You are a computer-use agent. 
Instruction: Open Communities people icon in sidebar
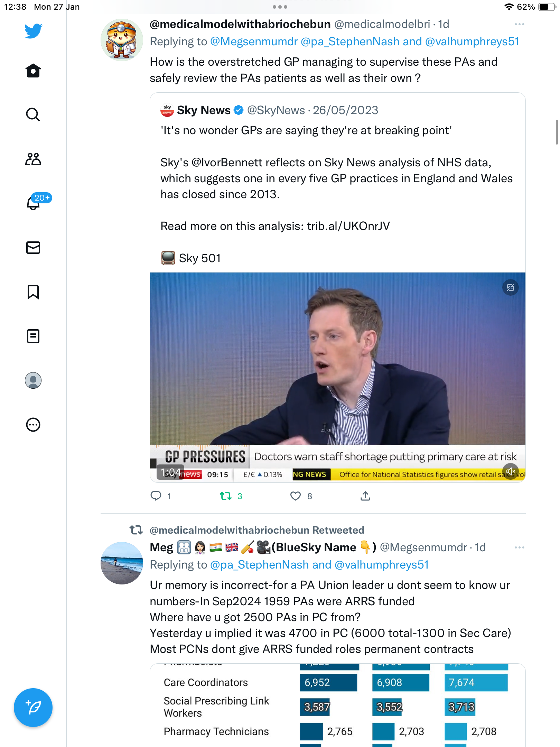click(x=33, y=159)
